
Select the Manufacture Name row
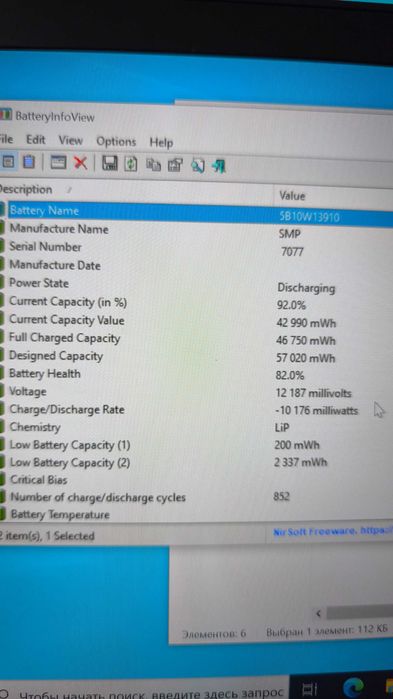click(x=196, y=230)
